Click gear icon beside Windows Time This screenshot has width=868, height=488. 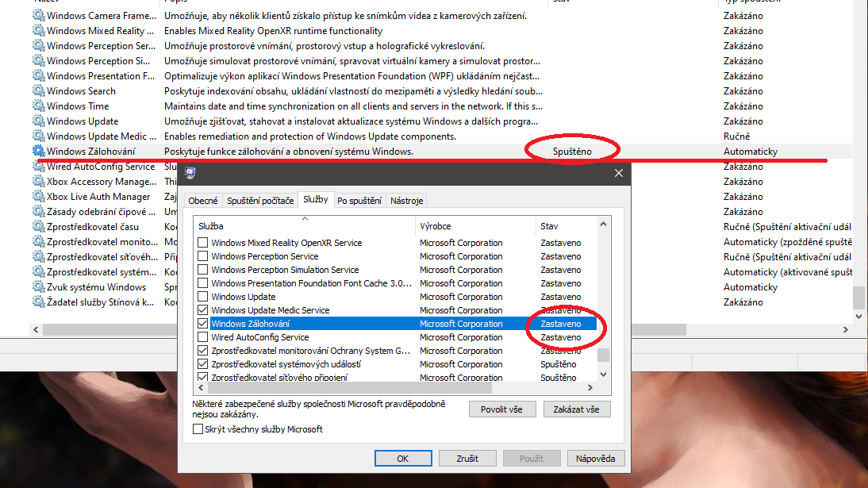(38, 106)
